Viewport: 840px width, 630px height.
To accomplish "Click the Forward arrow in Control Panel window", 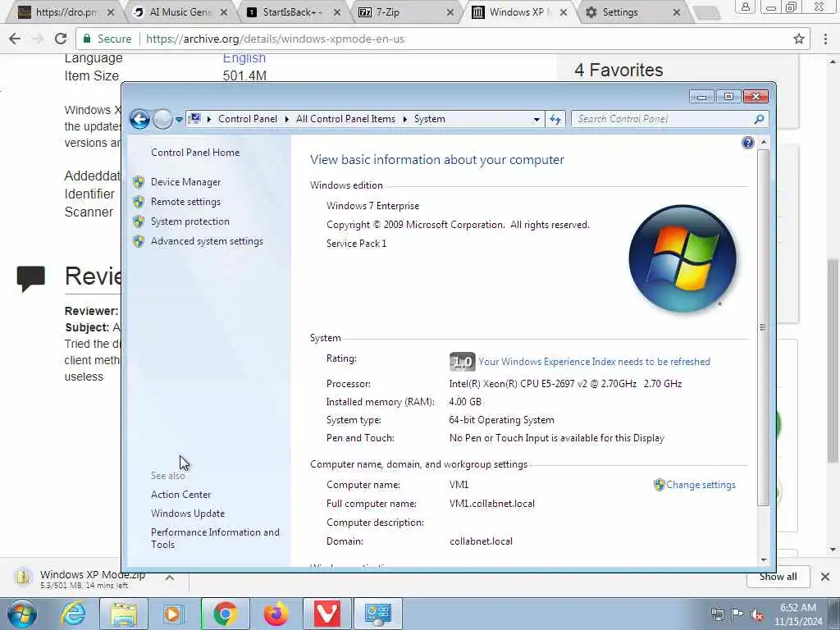I will (162, 119).
